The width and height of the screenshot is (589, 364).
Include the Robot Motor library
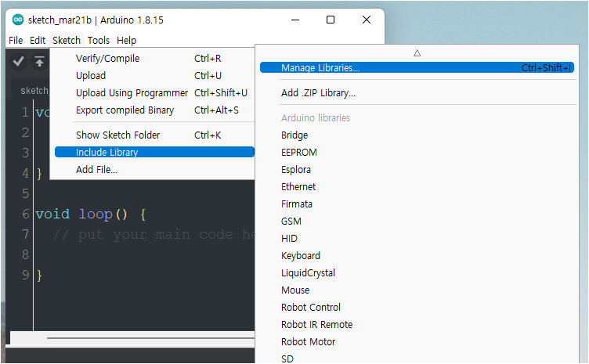pyautogui.click(x=417, y=342)
